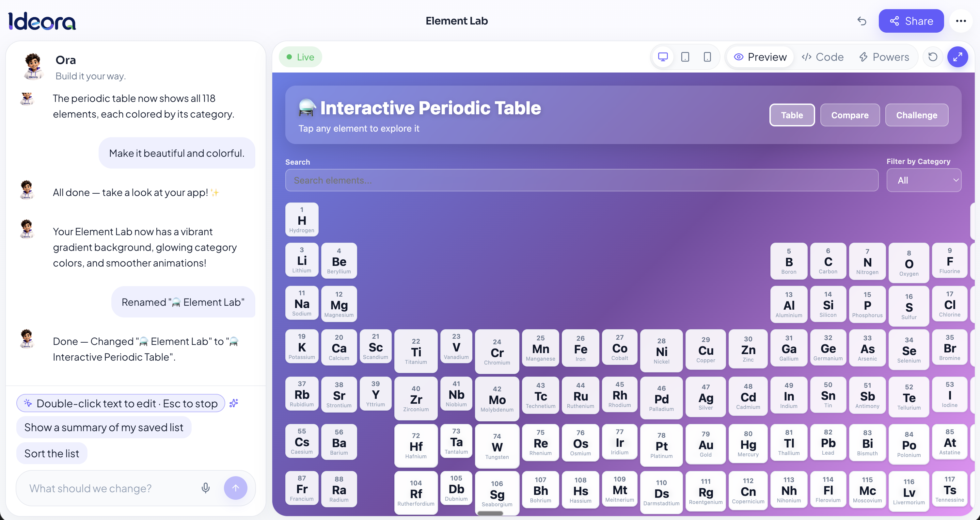Open the Preview tab

pos(760,57)
